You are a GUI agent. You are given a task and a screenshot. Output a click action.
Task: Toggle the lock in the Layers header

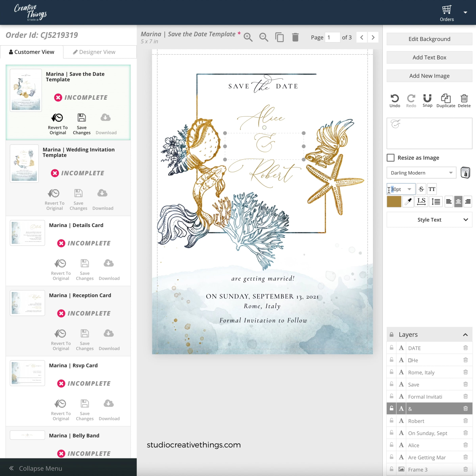tap(392, 335)
